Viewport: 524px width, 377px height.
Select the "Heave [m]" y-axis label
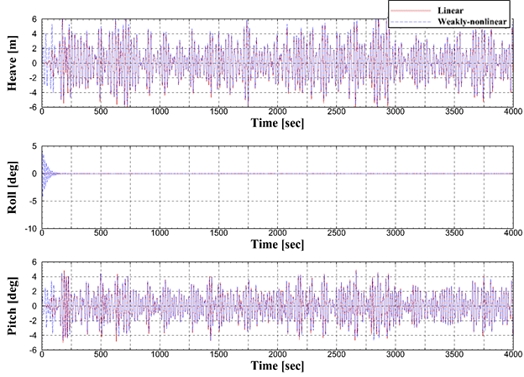click(12, 63)
